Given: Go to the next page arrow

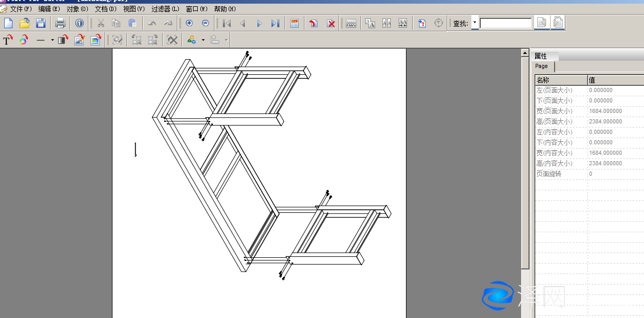Looking at the screenshot, I should [x=259, y=23].
